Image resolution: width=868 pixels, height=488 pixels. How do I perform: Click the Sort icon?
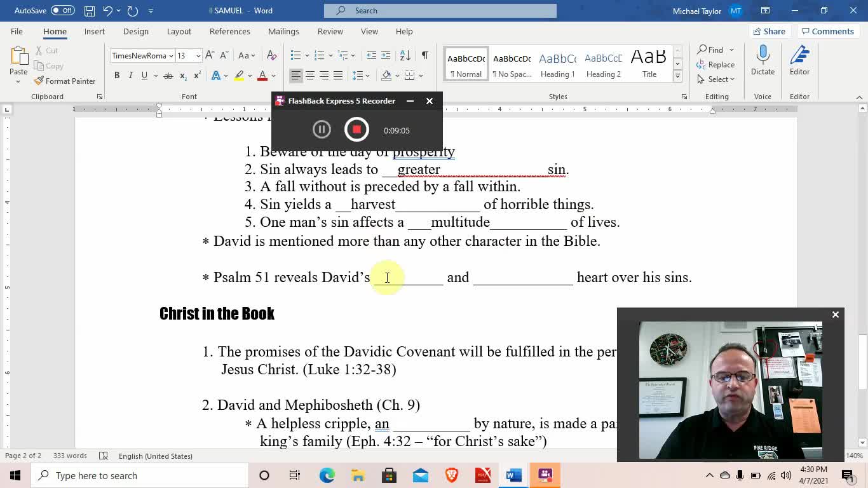click(405, 55)
